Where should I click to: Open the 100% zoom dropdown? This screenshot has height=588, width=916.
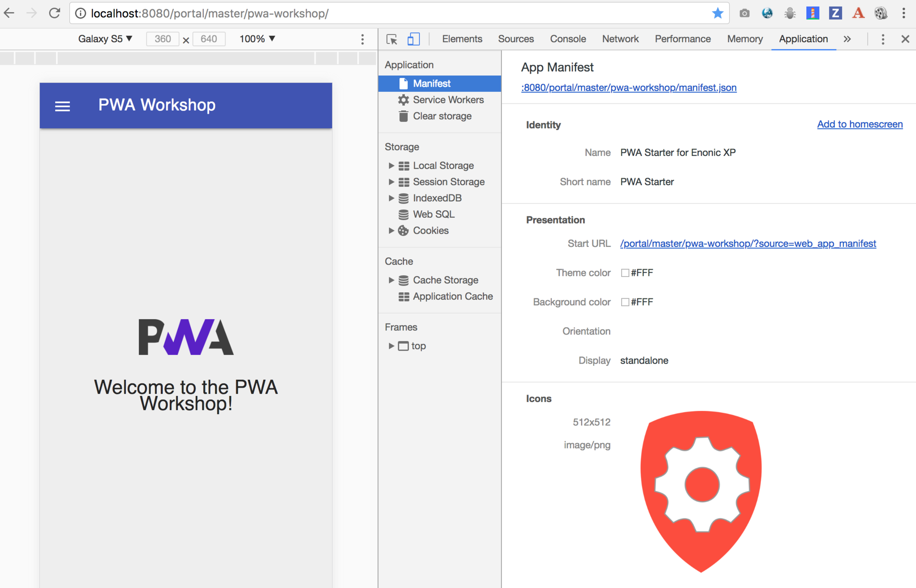point(257,39)
